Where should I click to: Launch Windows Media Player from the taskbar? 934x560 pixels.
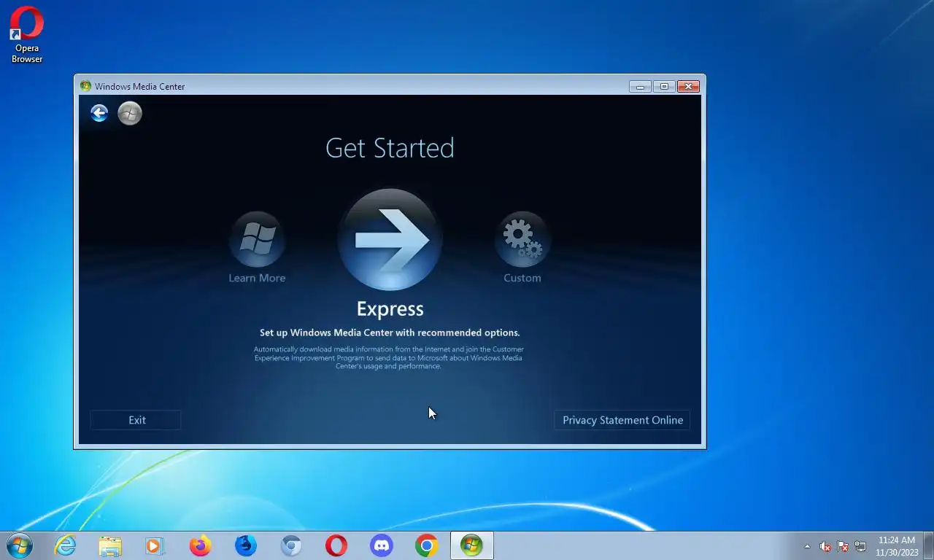155,545
